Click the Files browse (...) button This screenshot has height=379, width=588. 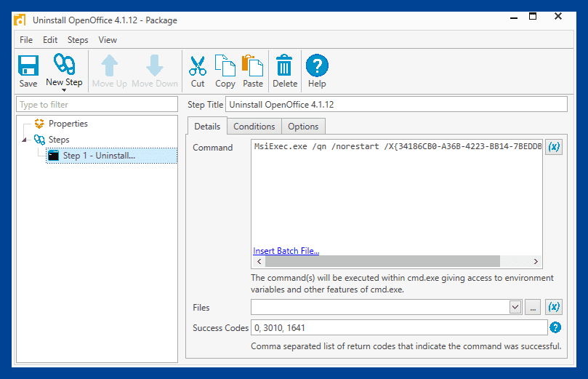pyautogui.click(x=533, y=307)
